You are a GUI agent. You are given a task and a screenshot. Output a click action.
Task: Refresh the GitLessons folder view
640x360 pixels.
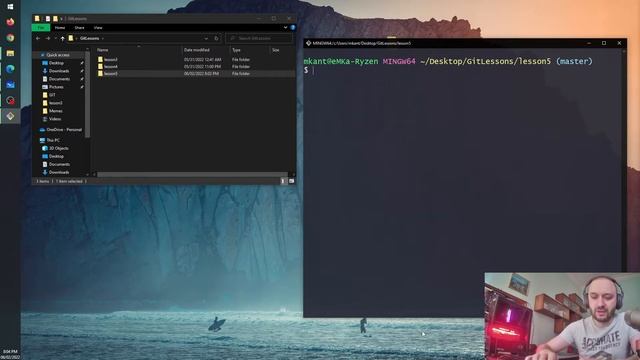216,38
